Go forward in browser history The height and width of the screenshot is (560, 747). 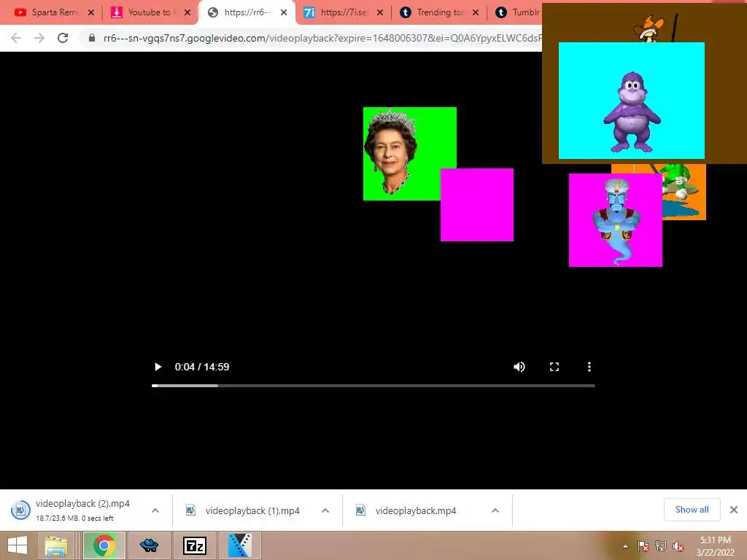click(x=39, y=38)
